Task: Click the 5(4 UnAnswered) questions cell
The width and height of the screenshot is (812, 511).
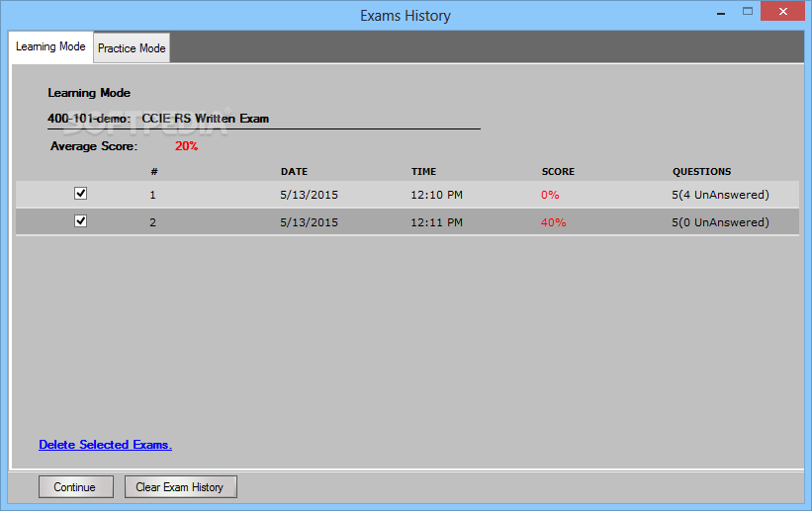Action: (720, 195)
